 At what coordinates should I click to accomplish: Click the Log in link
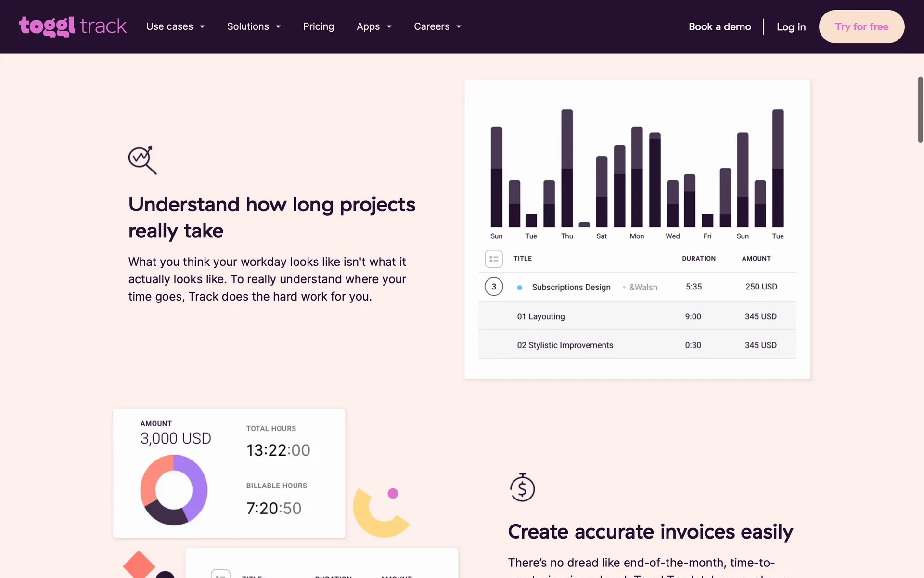791,27
